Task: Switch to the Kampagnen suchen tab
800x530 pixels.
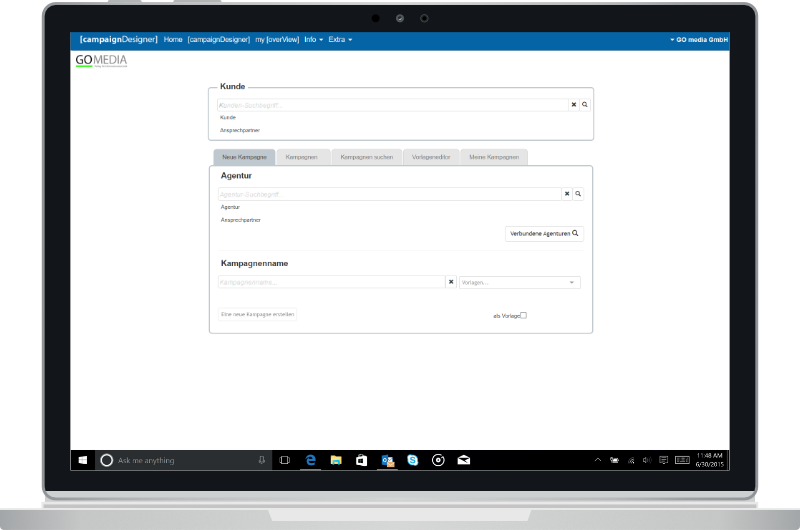Action: (x=366, y=157)
